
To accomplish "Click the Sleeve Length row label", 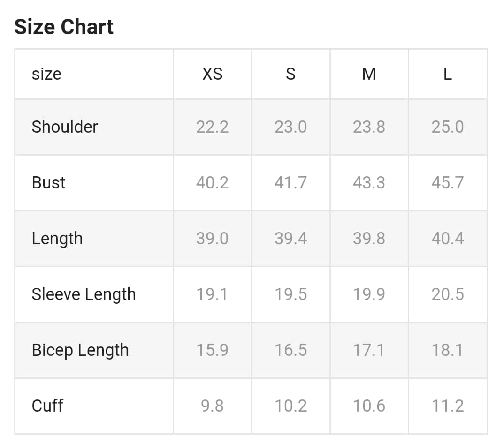I will coord(84,294).
